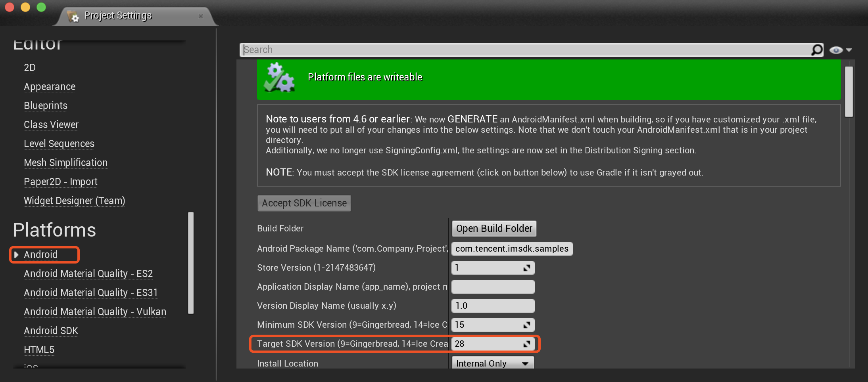Open Android Material Quality - ES31

tap(91, 293)
